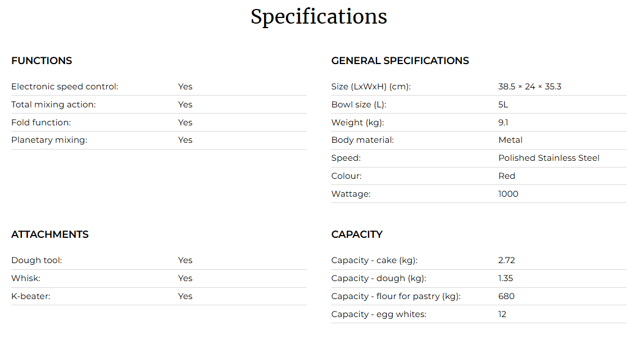644x339 pixels.
Task: Click the GENERAL SPECIFICATIONS section heading
Action: [x=400, y=61]
